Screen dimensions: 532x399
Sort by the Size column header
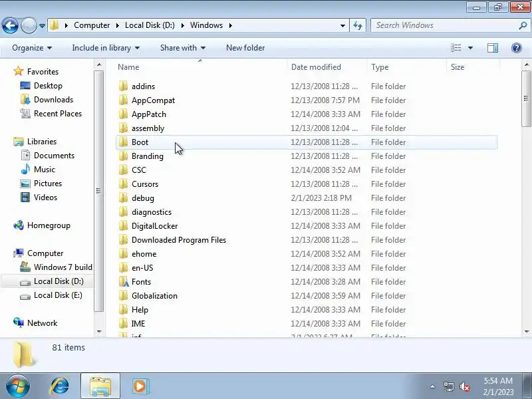click(x=473, y=67)
